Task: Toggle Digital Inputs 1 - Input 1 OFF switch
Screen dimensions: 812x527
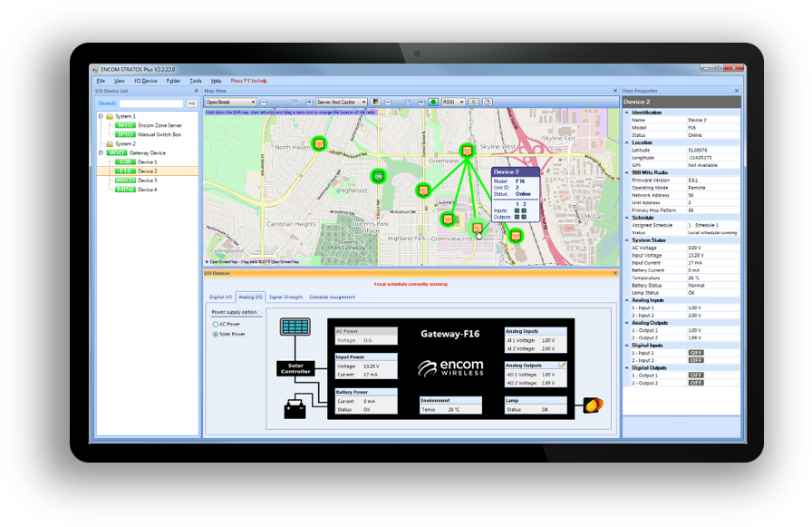Action: 695,352
